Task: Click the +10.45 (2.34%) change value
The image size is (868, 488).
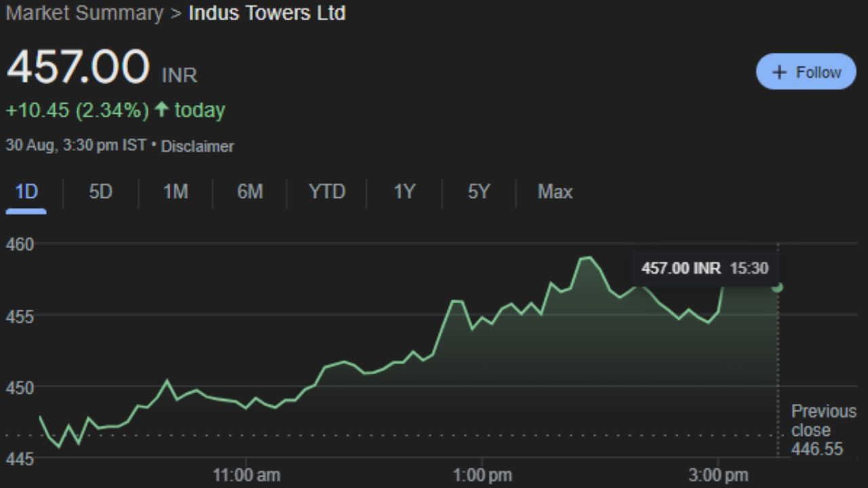Action: point(77,110)
